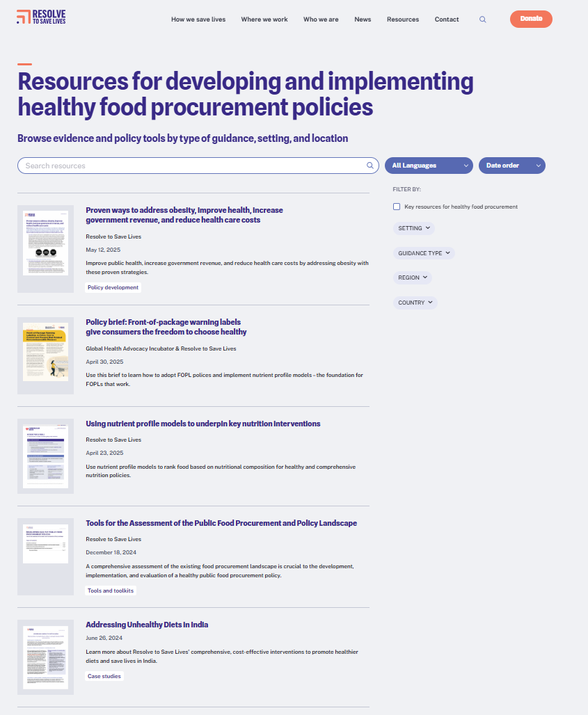
Task: Check Key resources for healthy food procurement
Action: click(397, 207)
